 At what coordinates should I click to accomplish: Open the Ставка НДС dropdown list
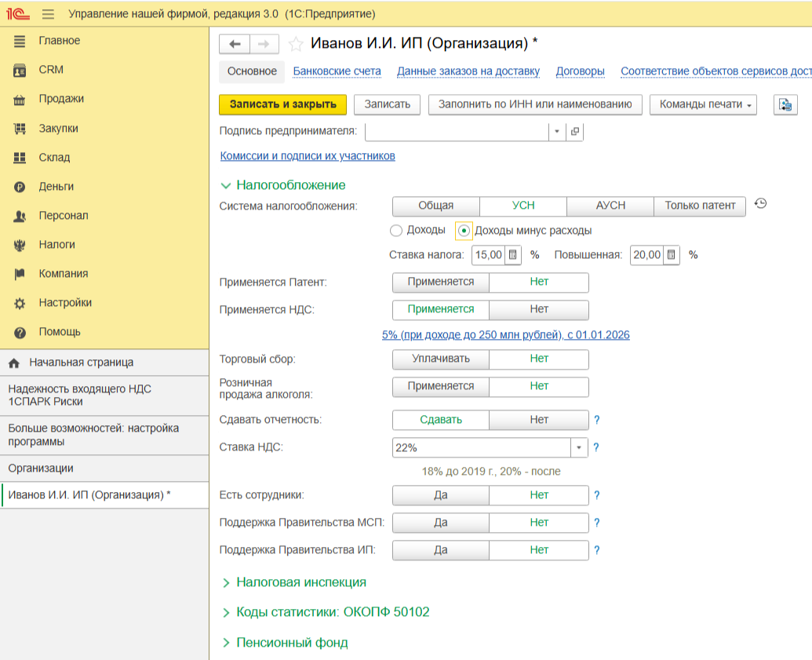coord(579,448)
